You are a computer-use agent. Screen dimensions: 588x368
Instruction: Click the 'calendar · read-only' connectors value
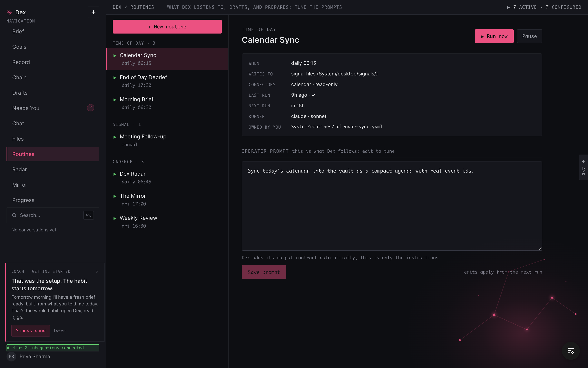pos(314,84)
